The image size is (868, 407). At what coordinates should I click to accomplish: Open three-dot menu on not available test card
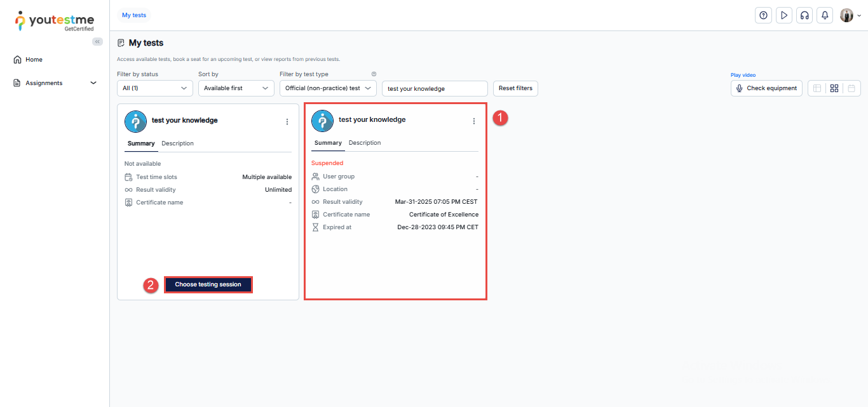pos(287,121)
